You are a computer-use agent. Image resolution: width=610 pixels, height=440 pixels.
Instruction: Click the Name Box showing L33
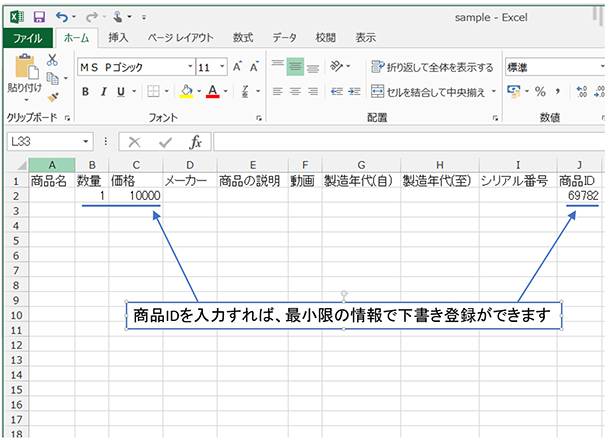tap(44, 142)
